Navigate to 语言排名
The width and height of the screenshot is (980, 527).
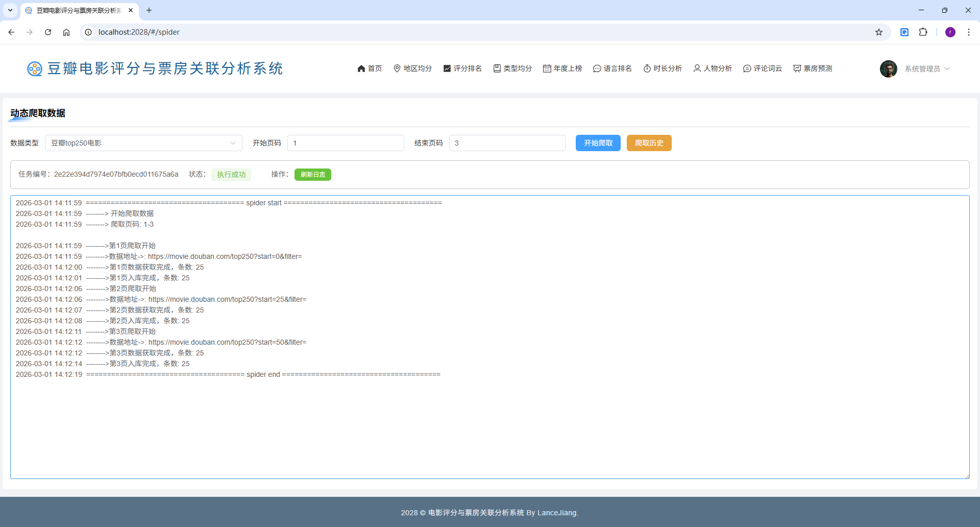tap(612, 68)
